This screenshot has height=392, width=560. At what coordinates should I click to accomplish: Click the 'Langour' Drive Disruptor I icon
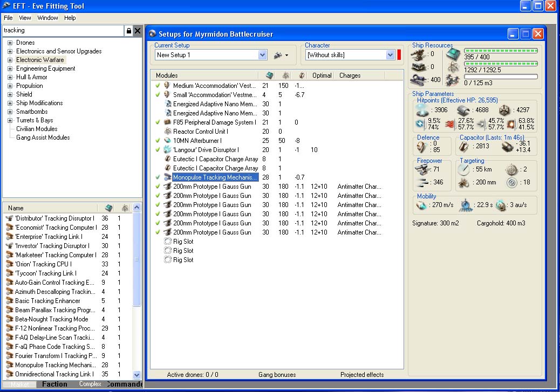167,150
